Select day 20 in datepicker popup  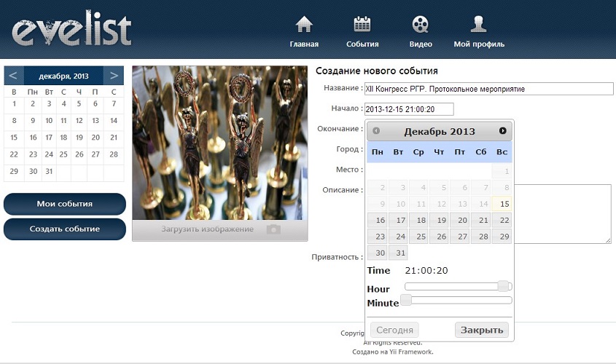coord(460,220)
